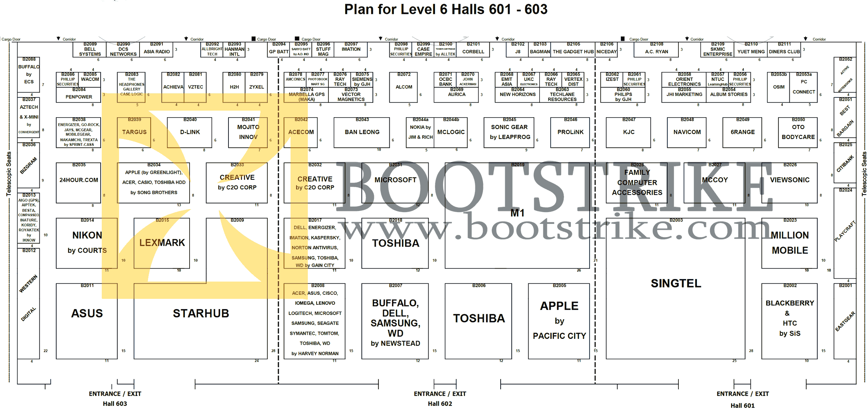This screenshot has height=415, width=868.
Task: Select BELL SYSTEMS booth B2089
Action: pos(90,50)
